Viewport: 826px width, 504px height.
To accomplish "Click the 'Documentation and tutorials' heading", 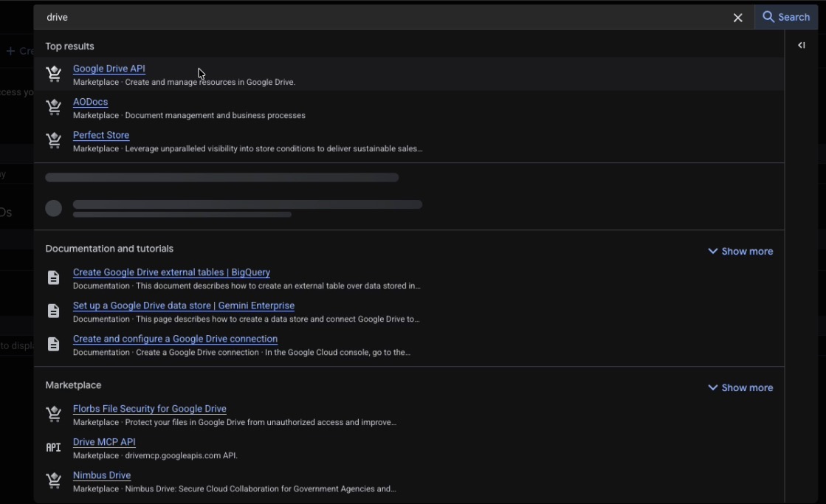I will (x=109, y=249).
